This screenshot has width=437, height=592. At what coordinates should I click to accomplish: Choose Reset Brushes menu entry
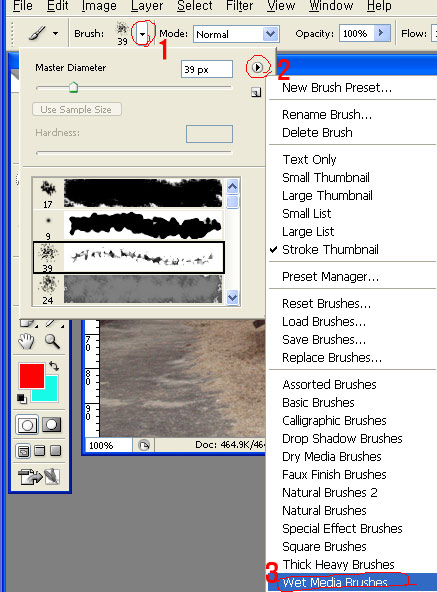click(x=326, y=304)
